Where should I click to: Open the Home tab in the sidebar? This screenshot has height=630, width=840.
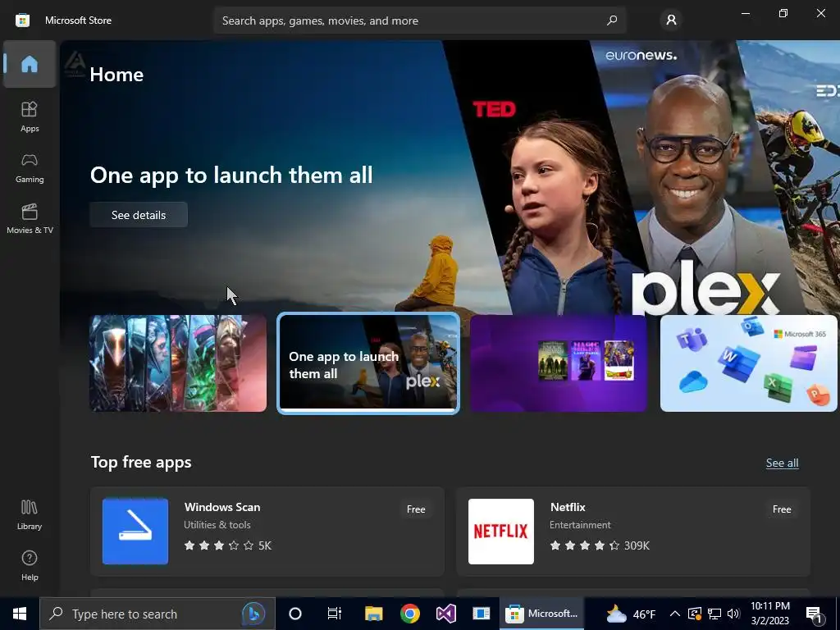pos(30,64)
